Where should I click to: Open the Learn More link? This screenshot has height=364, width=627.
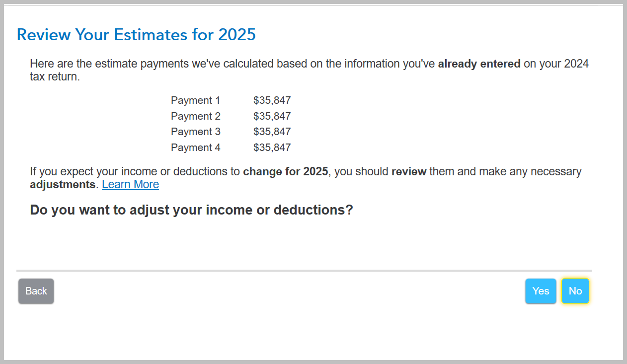[130, 184]
